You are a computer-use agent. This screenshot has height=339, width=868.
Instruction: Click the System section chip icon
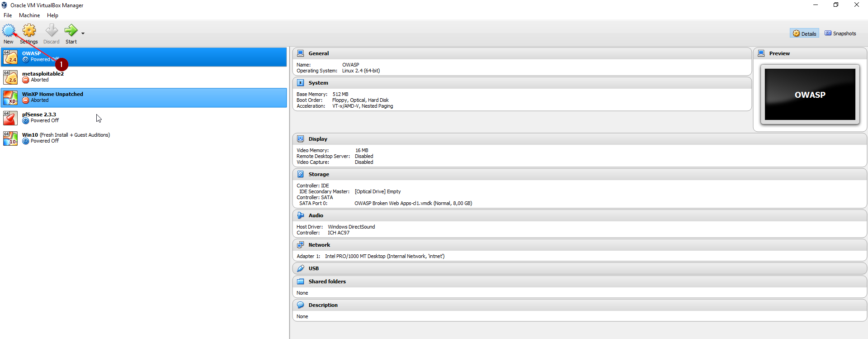click(x=301, y=83)
